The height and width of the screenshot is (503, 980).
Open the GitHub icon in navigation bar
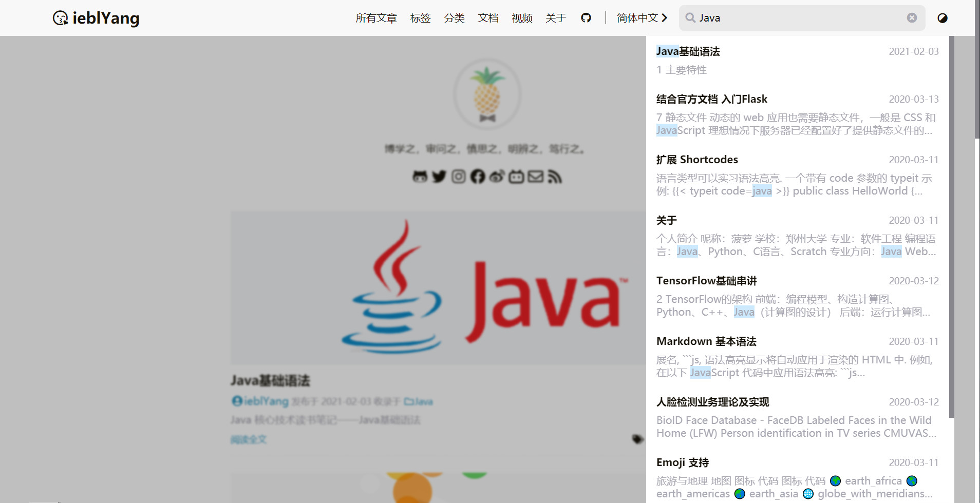(x=586, y=18)
